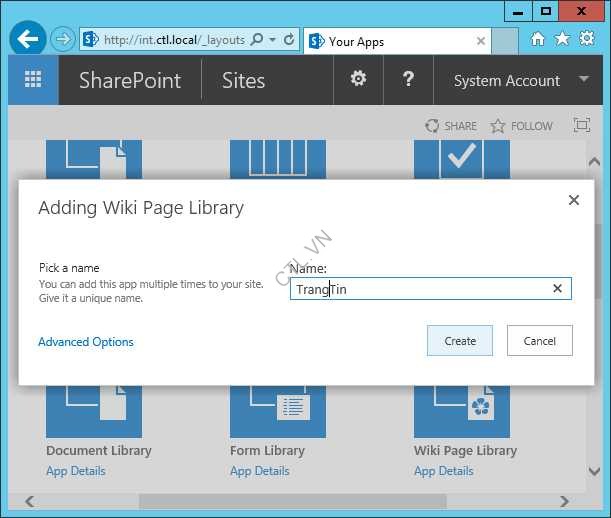Image resolution: width=611 pixels, height=518 pixels.
Task: Click the Create button
Action: 460,341
